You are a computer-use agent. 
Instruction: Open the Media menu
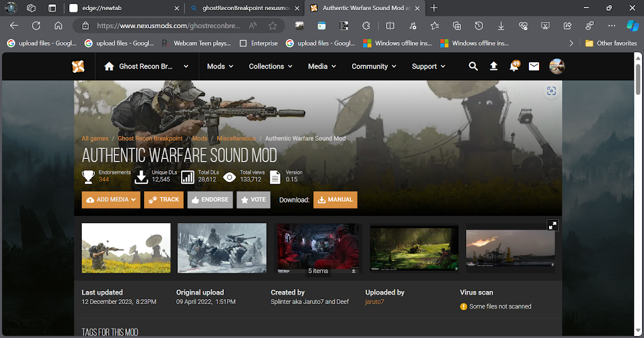322,67
